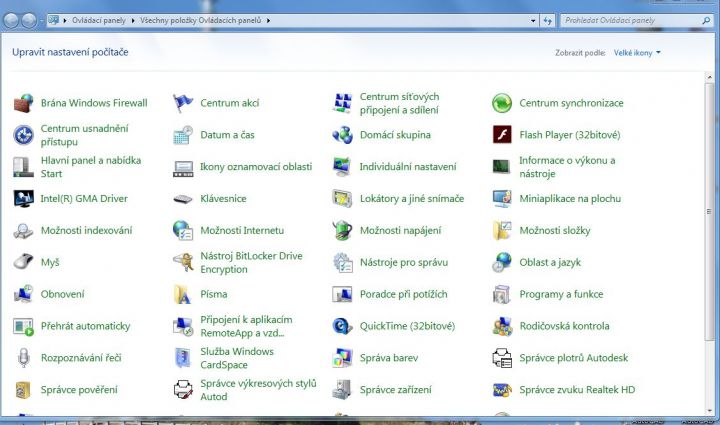
Task: Open the Domácí skupina icon
Action: coord(343,135)
